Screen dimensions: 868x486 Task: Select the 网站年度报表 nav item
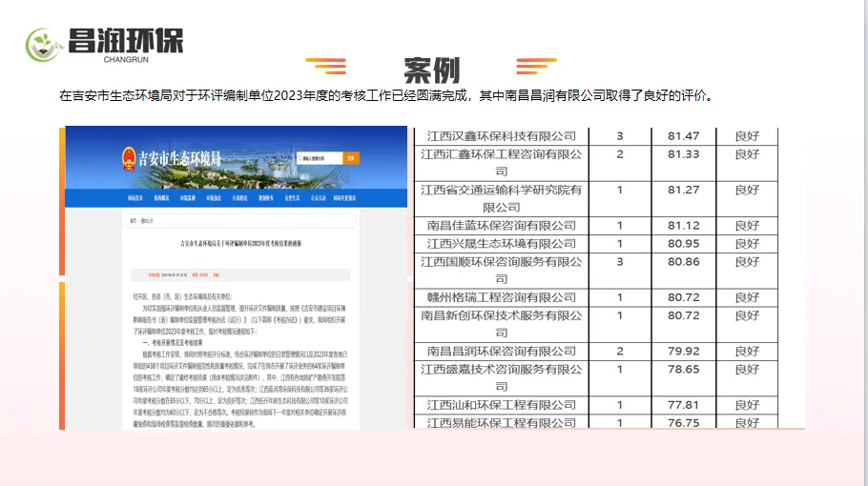[344, 198]
